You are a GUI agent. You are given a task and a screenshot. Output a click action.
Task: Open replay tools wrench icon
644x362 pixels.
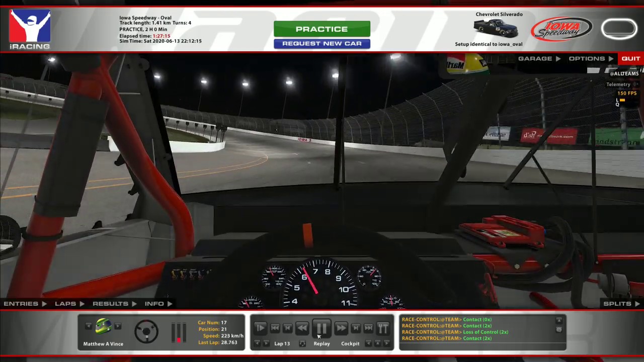tap(383, 328)
